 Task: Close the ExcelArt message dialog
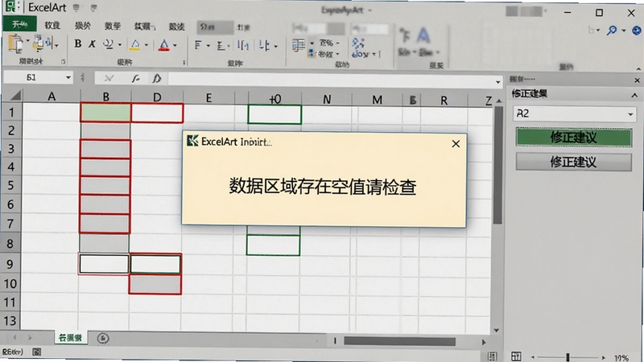point(456,144)
